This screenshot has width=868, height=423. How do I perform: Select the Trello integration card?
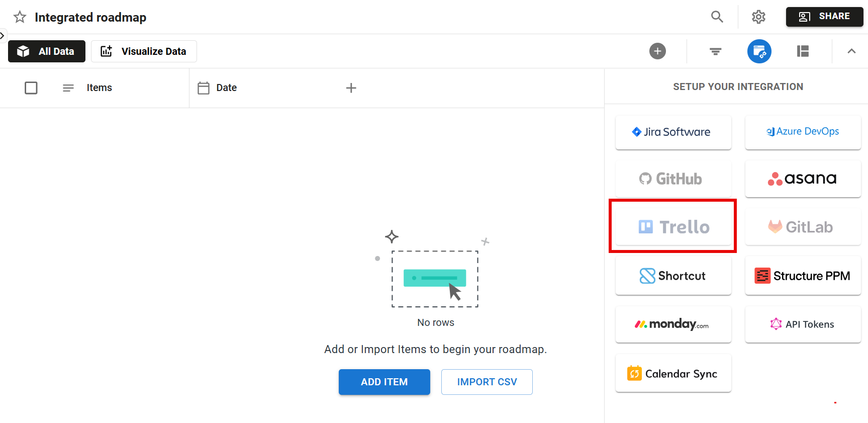(x=673, y=227)
